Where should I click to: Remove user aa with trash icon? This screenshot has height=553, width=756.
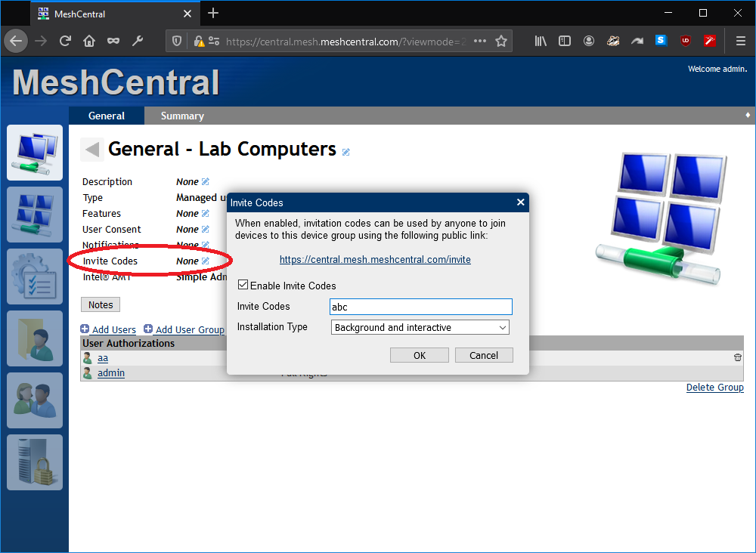tap(738, 357)
